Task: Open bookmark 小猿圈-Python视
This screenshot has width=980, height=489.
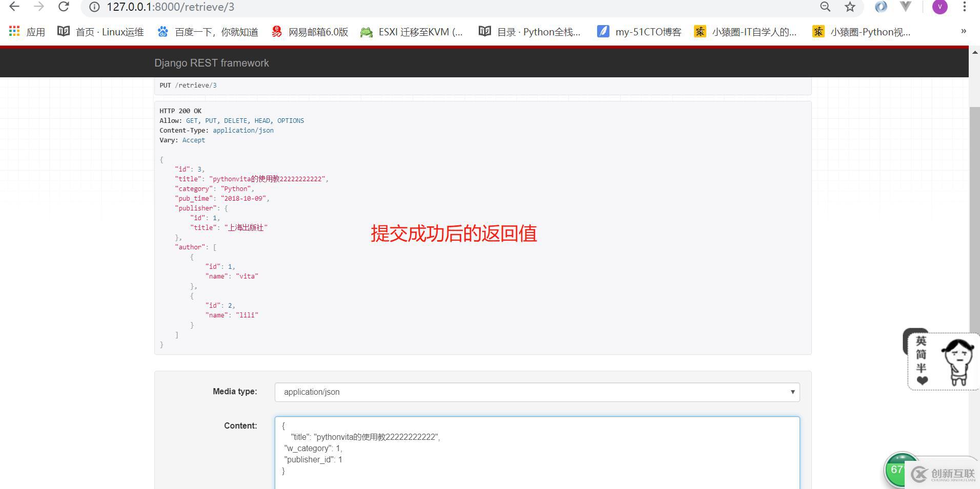Action: coord(861,32)
